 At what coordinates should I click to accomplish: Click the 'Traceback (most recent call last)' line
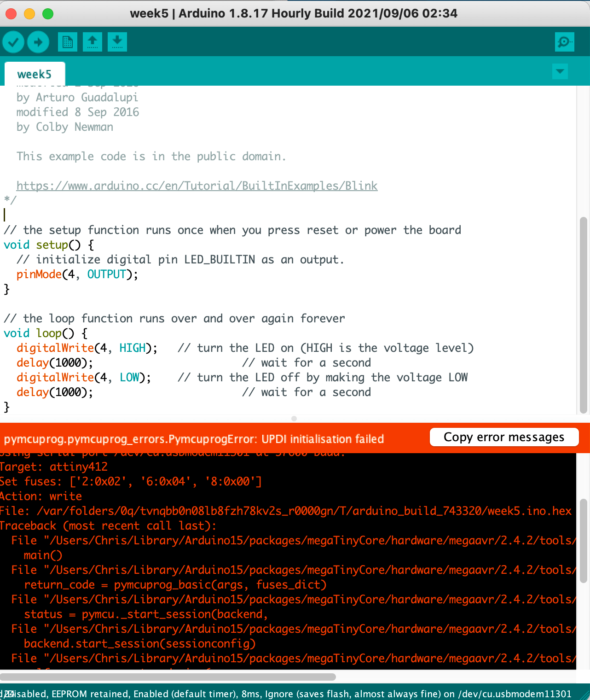pyautogui.click(x=108, y=525)
